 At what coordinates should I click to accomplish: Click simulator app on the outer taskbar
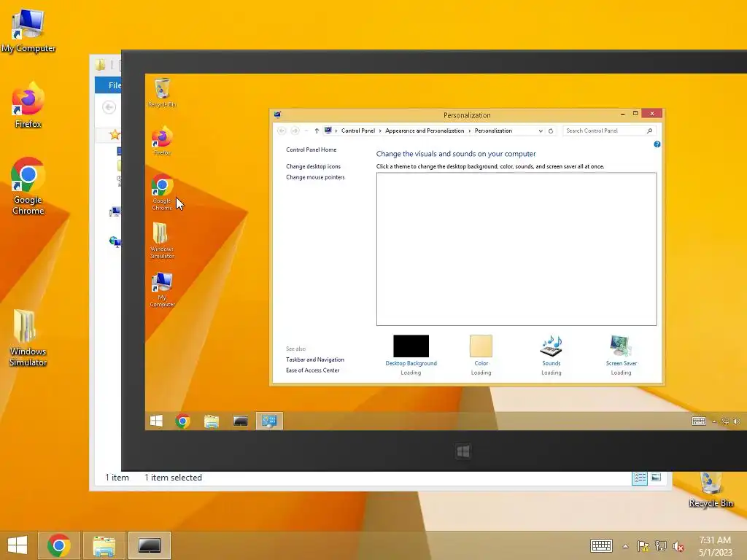[149, 545]
